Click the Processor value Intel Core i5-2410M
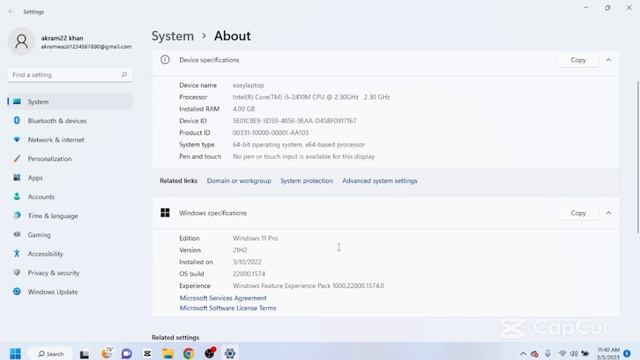This screenshot has width=640, height=360. (x=311, y=97)
